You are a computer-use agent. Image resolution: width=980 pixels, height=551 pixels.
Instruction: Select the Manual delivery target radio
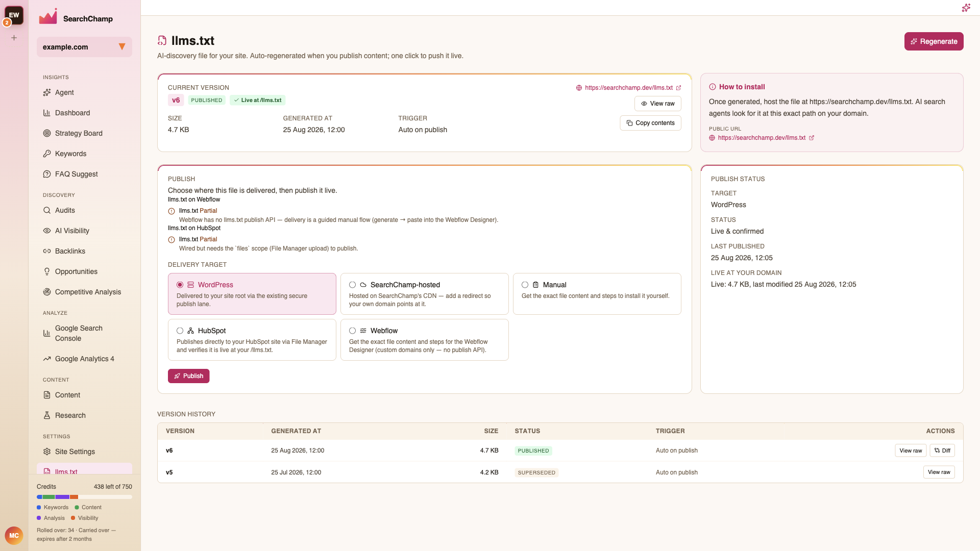click(525, 285)
